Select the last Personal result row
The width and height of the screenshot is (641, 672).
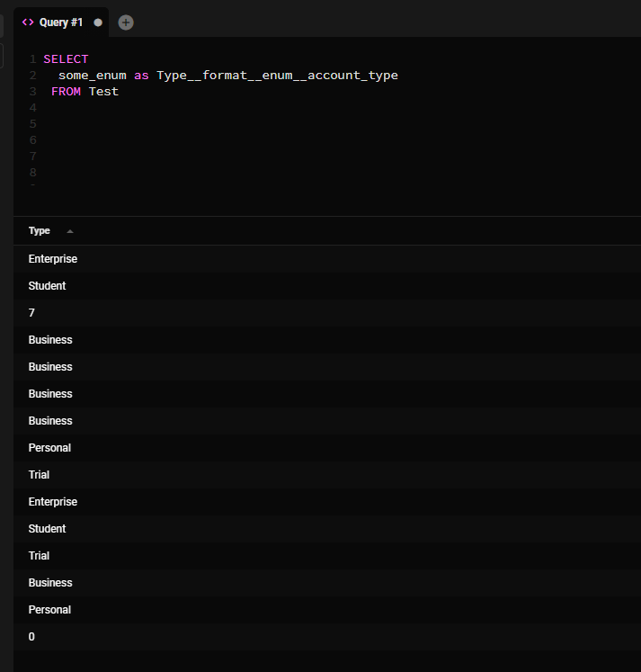(x=327, y=610)
